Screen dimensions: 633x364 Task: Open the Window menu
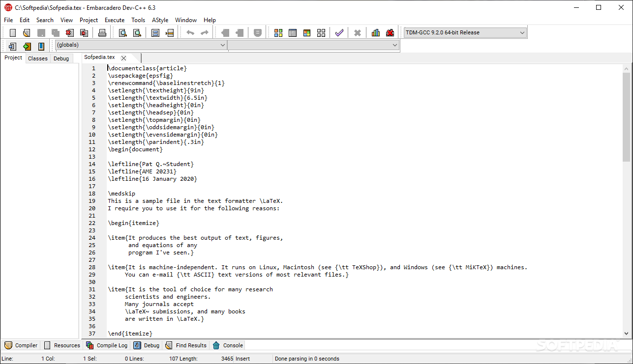pyautogui.click(x=186, y=20)
